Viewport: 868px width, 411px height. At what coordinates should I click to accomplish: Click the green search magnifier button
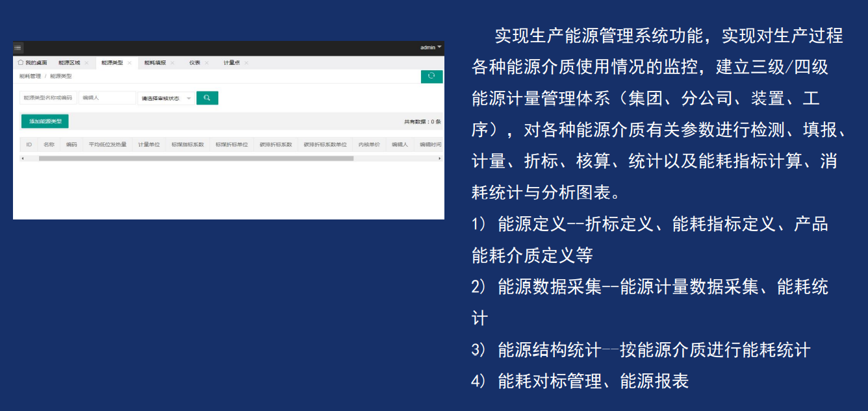point(207,98)
